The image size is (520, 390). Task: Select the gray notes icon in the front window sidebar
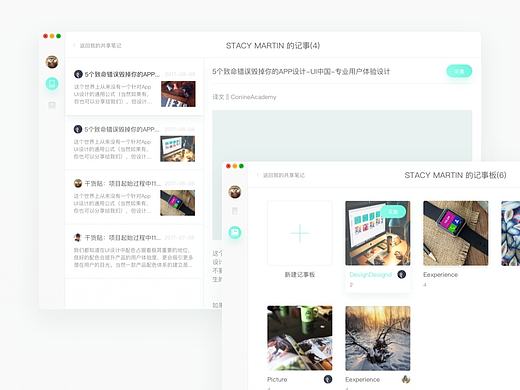click(x=235, y=211)
